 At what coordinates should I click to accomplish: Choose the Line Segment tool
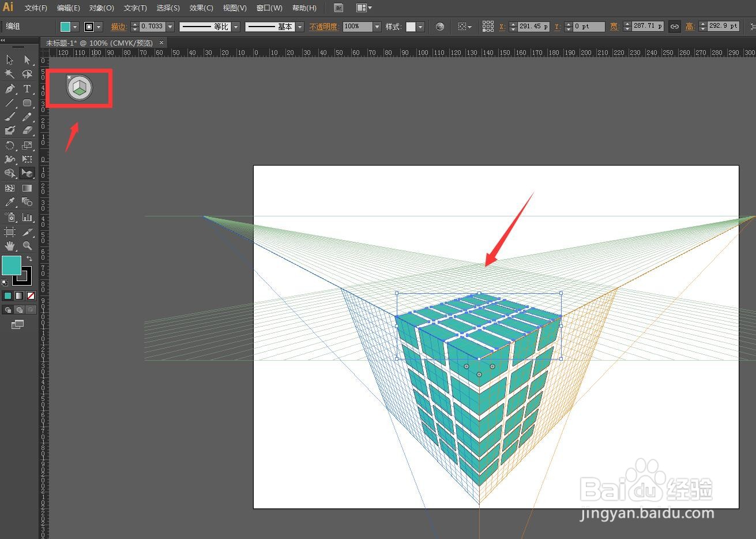10,103
